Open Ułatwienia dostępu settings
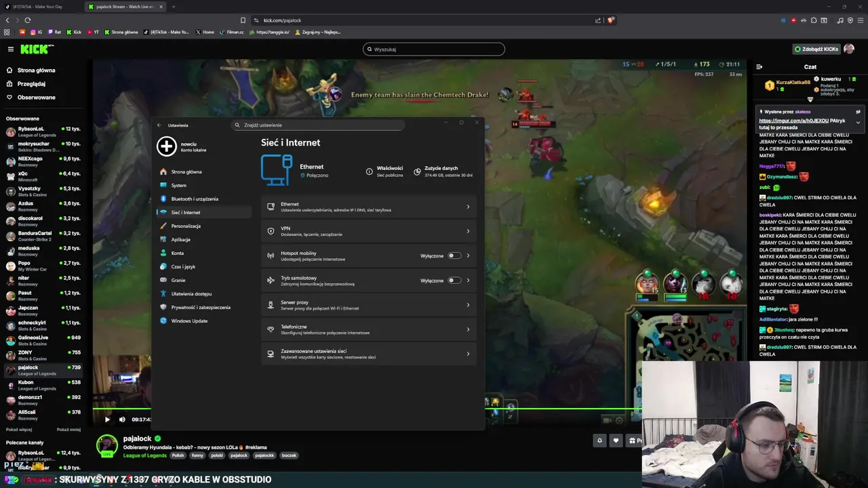This screenshot has width=868, height=488. point(203,293)
